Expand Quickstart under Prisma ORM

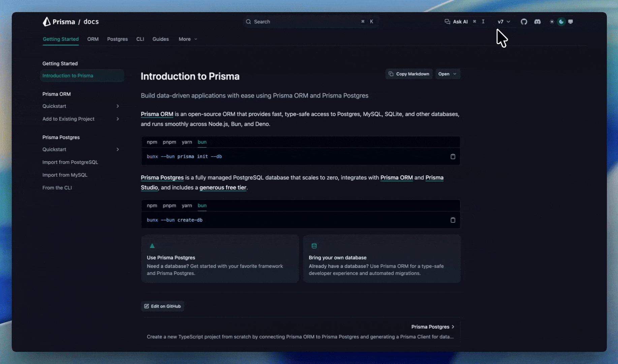[x=118, y=106]
